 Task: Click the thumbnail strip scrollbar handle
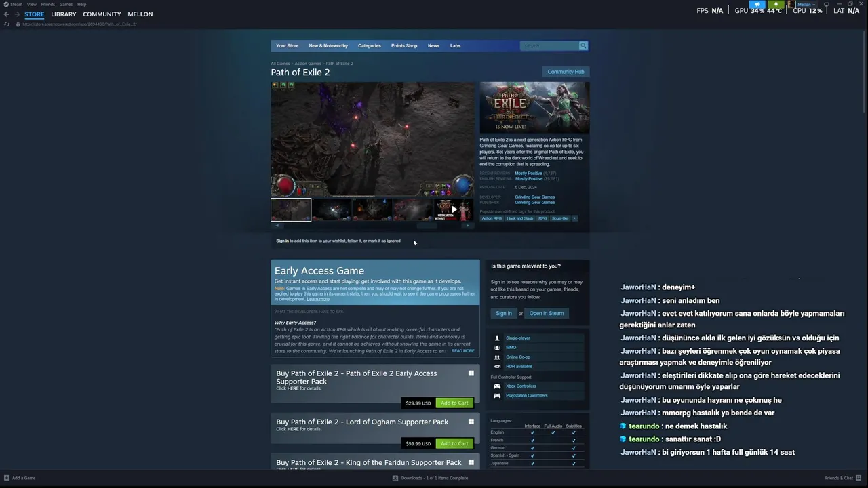click(x=427, y=226)
